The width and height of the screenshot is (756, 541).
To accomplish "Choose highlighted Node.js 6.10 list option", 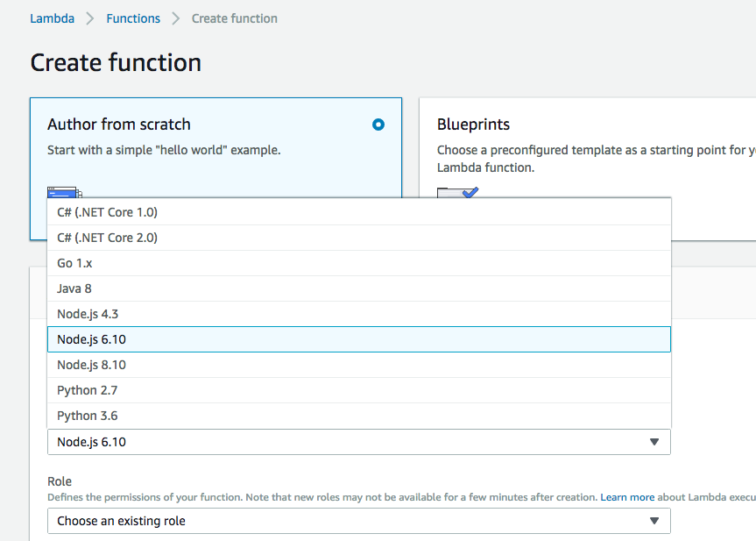I will tap(358, 339).
